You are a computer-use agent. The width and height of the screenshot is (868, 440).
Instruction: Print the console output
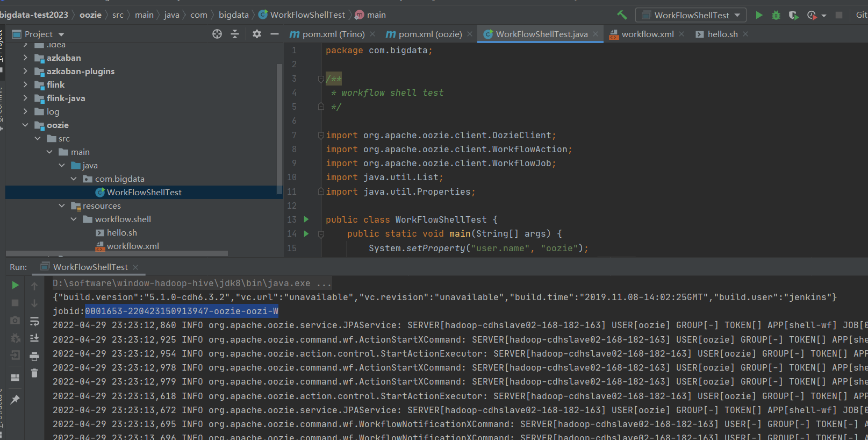click(x=34, y=356)
